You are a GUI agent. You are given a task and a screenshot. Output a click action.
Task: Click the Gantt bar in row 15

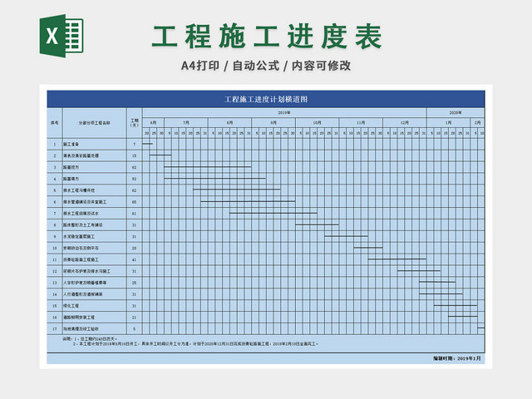pyautogui.click(x=456, y=305)
